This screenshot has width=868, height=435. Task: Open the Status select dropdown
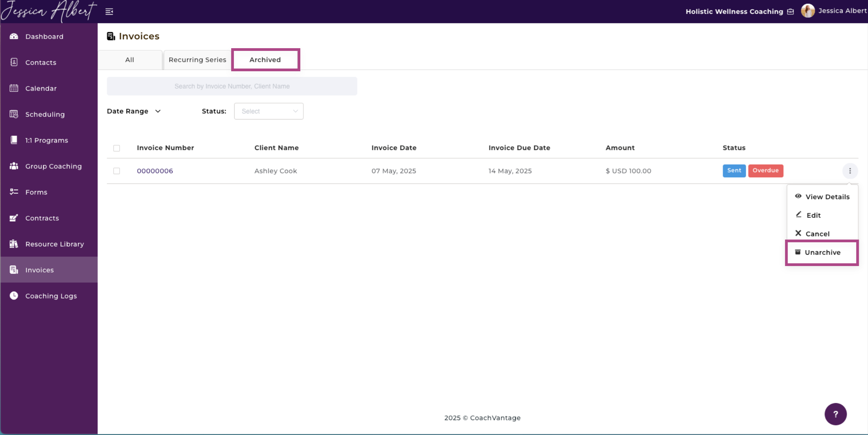click(x=269, y=111)
